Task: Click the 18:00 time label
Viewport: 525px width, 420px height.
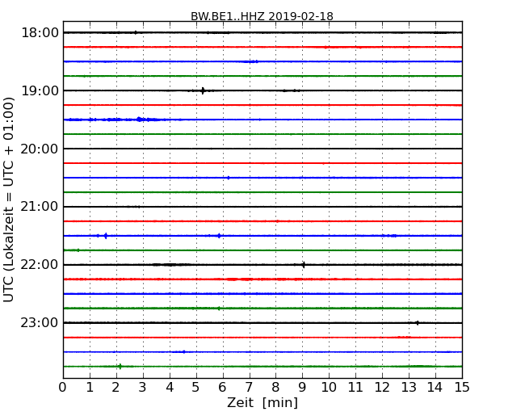Action: [40, 33]
